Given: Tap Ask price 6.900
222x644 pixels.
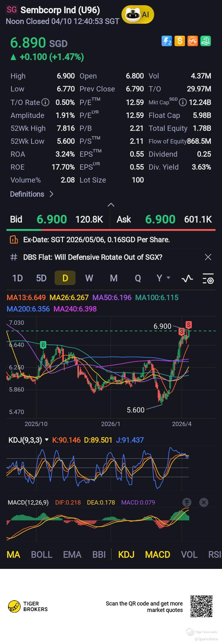Looking at the screenshot, I should [x=160, y=219].
